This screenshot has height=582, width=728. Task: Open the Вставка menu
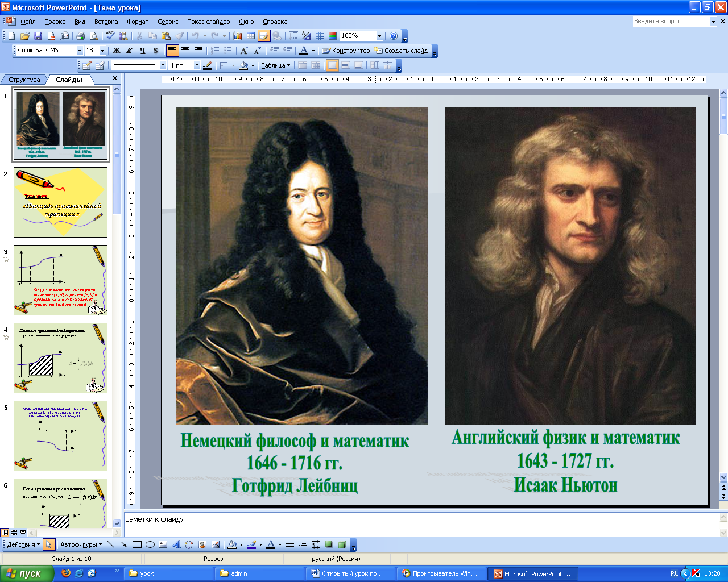pyautogui.click(x=106, y=22)
